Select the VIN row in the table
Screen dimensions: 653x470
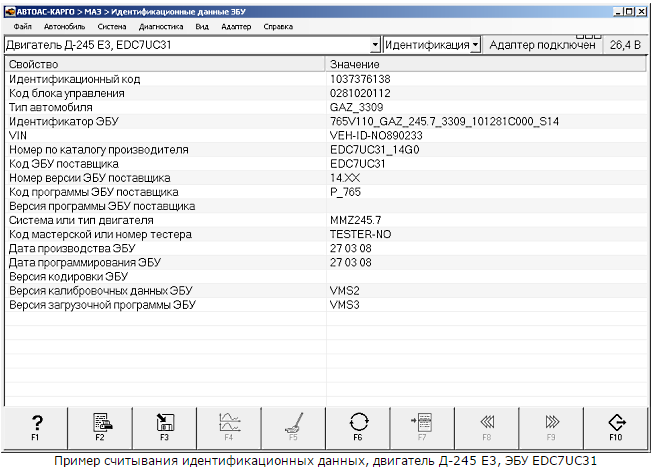coord(326,136)
